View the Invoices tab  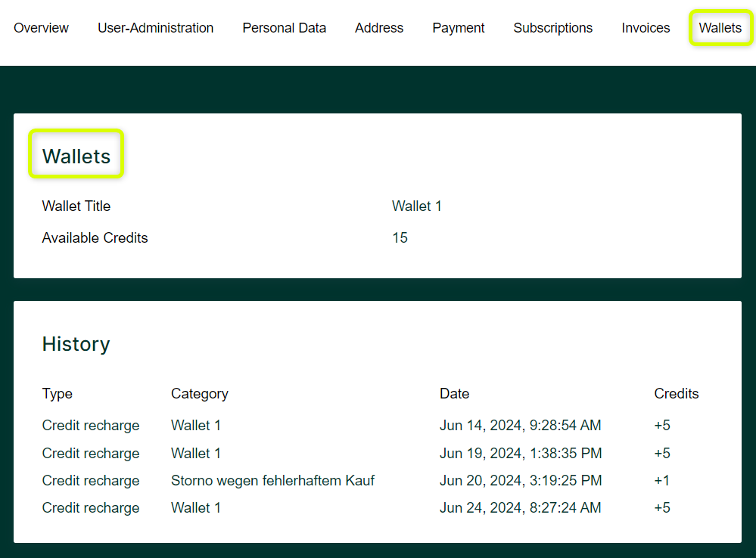tap(646, 28)
